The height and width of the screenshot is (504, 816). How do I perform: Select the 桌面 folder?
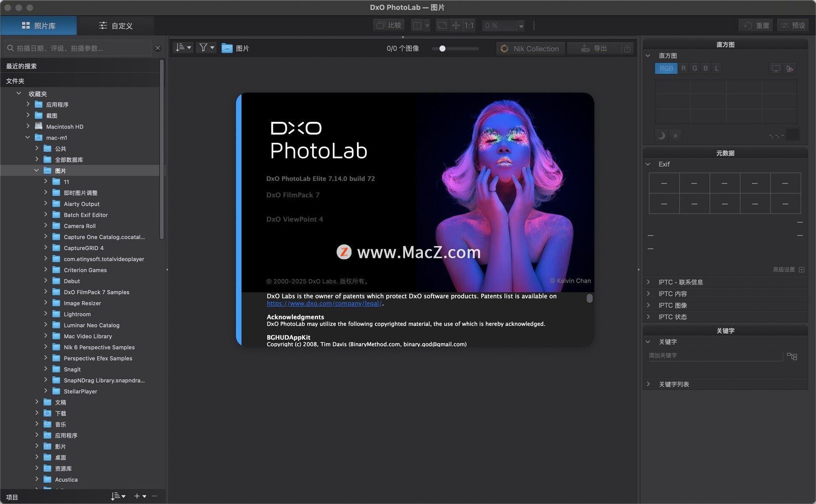[x=60, y=458]
